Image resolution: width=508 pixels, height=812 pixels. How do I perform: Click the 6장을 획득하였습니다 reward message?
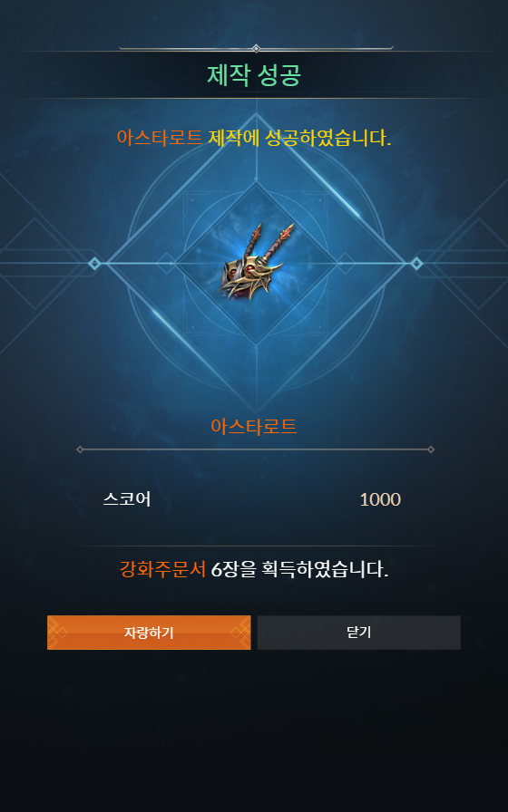click(299, 570)
